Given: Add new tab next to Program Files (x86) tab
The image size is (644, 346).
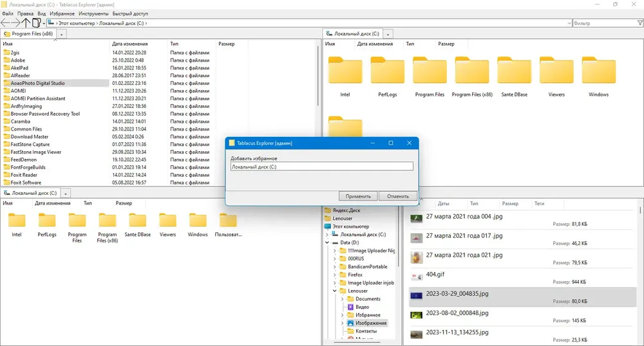Looking at the screenshot, I should (x=61, y=33).
